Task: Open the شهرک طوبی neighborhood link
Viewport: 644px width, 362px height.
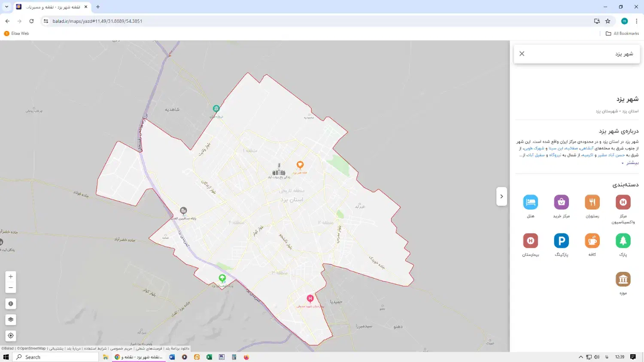Action: (x=535, y=149)
